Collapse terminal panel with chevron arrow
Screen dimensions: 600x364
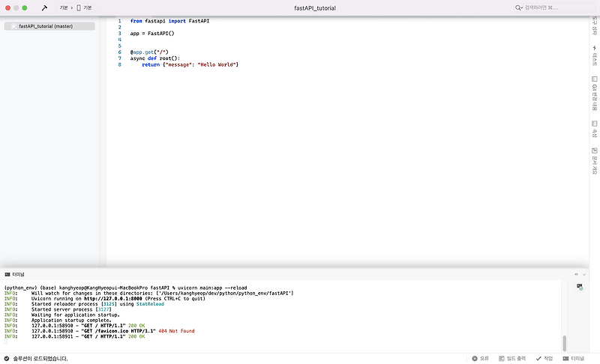(584, 274)
